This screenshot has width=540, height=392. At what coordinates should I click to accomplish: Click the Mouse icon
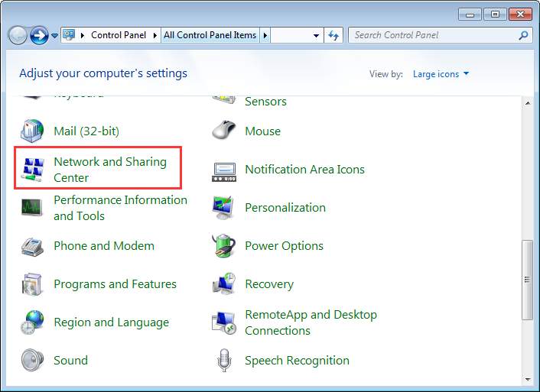pyautogui.click(x=224, y=131)
